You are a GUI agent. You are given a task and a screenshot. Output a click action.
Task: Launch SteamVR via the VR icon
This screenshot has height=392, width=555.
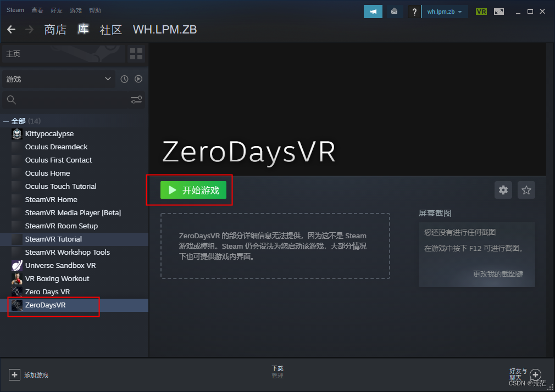481,12
